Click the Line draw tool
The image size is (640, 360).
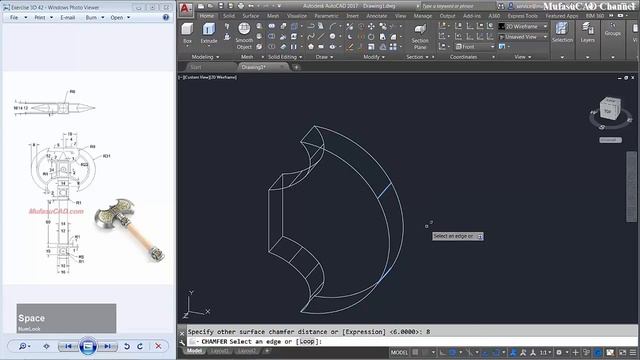pyautogui.click(x=321, y=36)
